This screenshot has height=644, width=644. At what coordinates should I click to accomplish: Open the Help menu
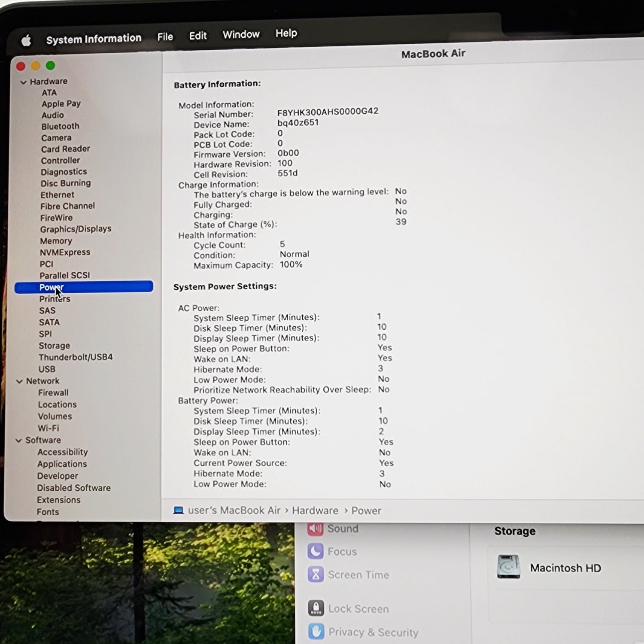pyautogui.click(x=286, y=33)
